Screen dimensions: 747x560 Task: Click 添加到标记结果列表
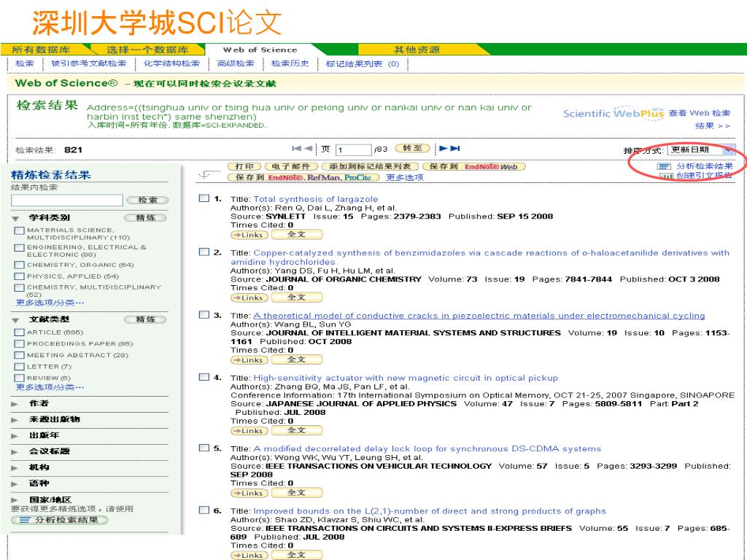coord(370,166)
